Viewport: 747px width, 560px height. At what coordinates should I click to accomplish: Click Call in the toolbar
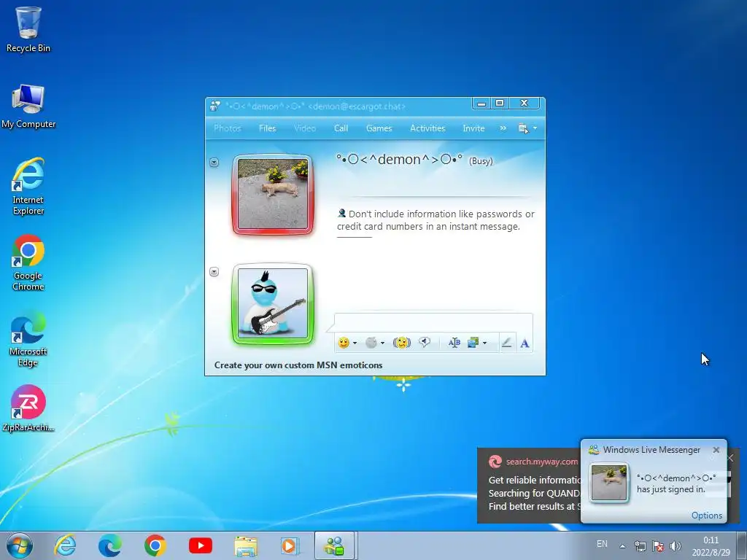pos(341,128)
